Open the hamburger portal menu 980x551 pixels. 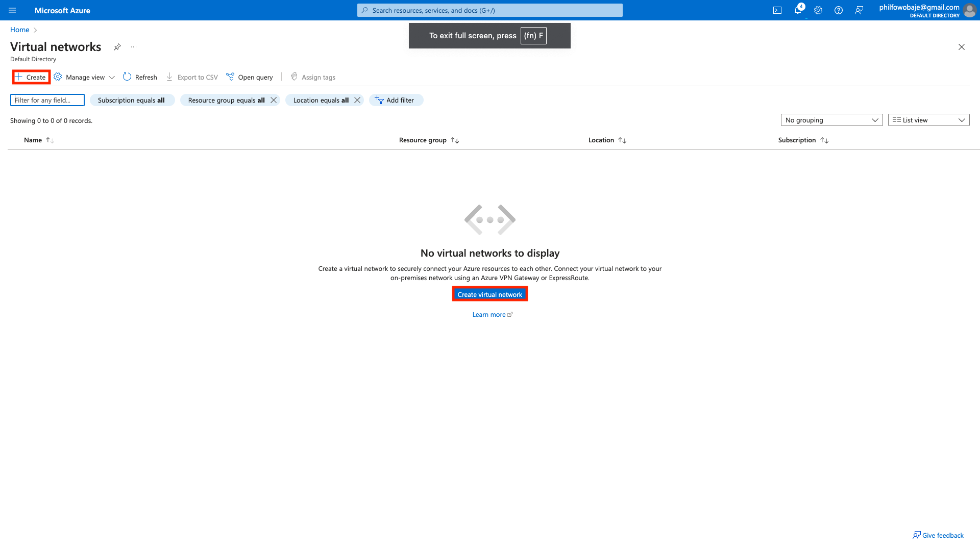coord(12,10)
